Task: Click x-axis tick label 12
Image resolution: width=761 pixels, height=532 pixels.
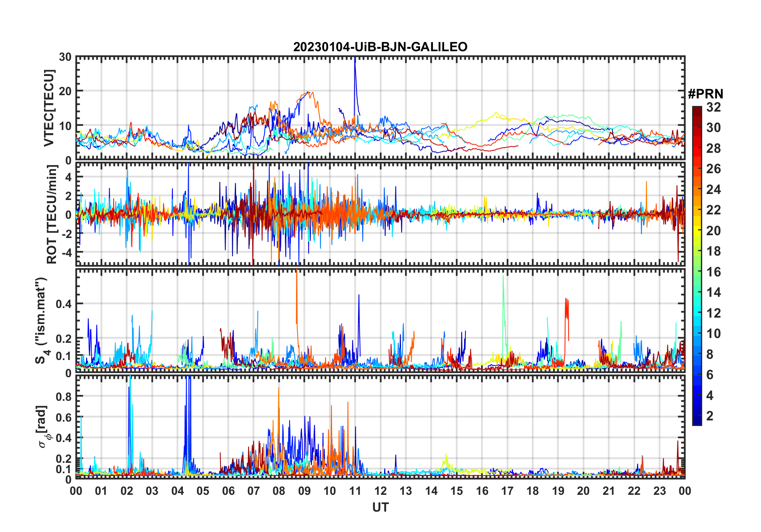Action: [x=380, y=491]
